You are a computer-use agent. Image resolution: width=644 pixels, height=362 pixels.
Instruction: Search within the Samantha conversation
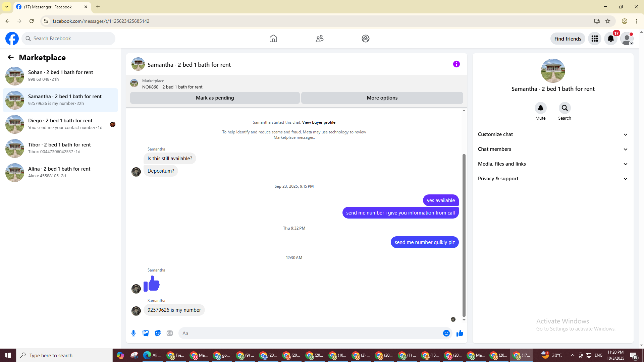[x=565, y=108]
